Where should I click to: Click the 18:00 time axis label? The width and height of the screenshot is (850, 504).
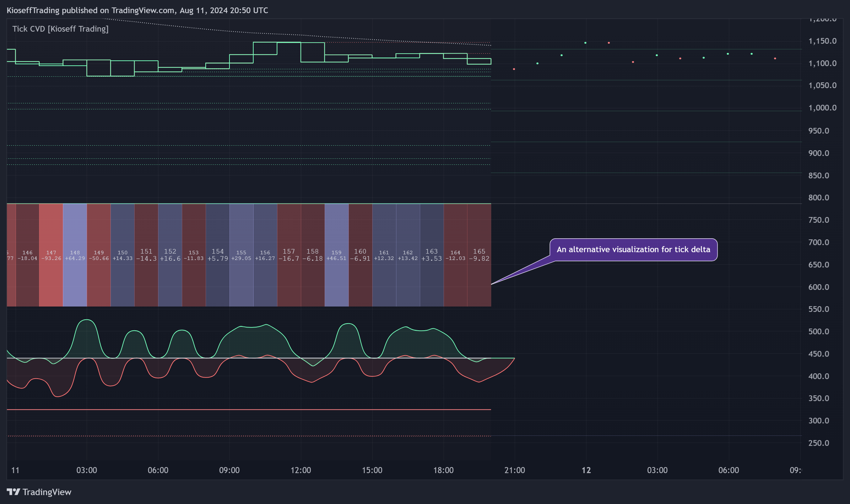(444, 470)
